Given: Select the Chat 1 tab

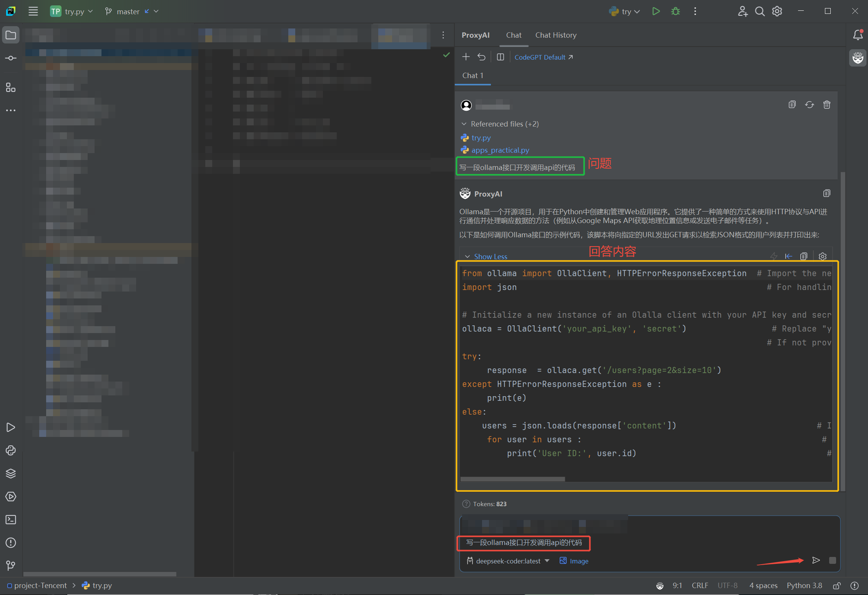Looking at the screenshot, I should coord(472,75).
